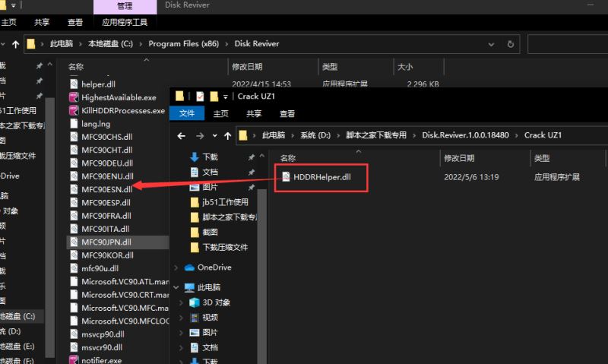Select 3D 对象 in the navigation tree

pos(216,302)
